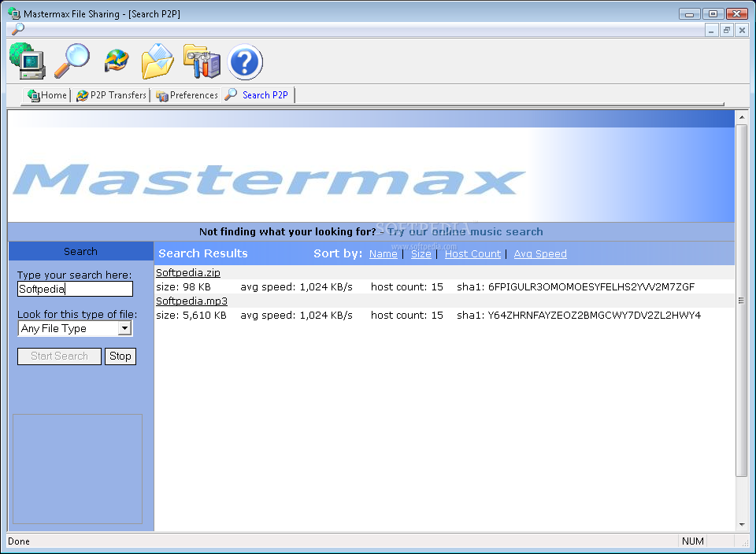Screen dimensions: 756x554
Task: Click the Start Search button
Action: (59, 356)
